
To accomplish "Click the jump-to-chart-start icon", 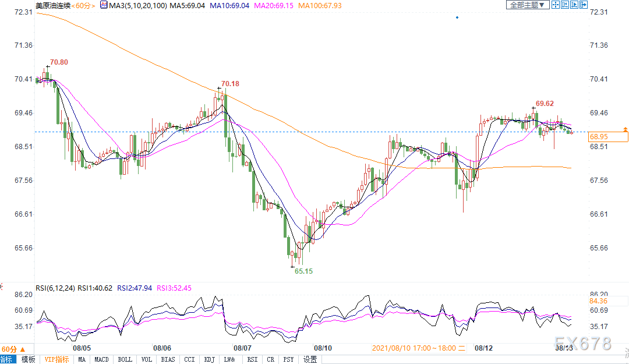I will point(565,5).
